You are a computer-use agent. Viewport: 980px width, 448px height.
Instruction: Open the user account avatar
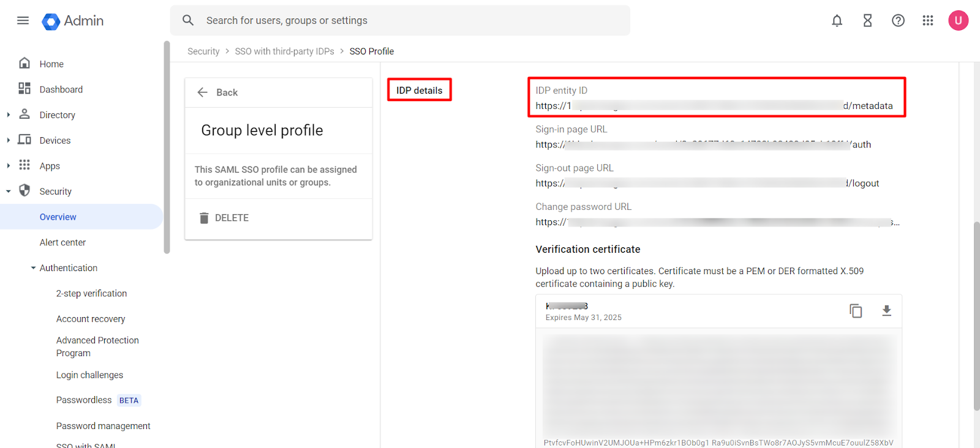(959, 20)
